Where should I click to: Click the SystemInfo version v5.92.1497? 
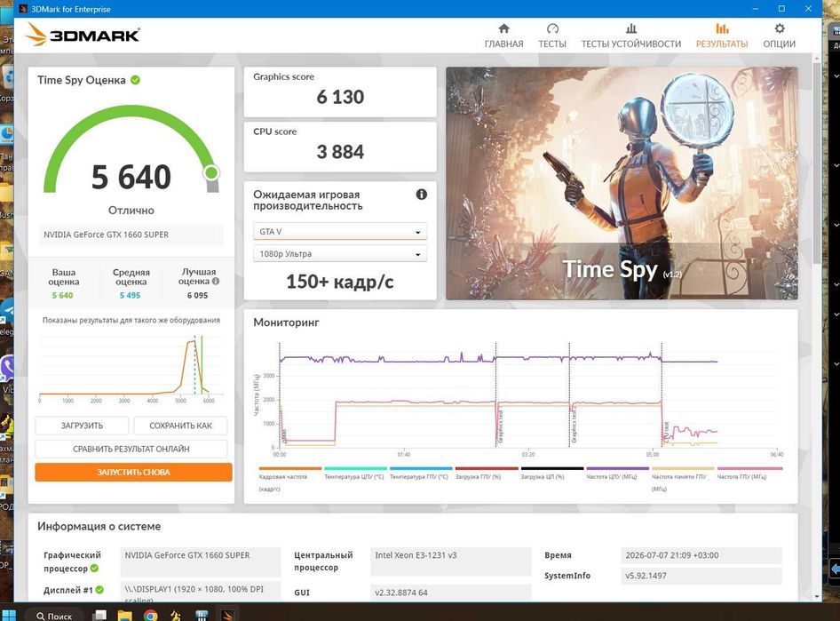pyautogui.click(x=646, y=576)
